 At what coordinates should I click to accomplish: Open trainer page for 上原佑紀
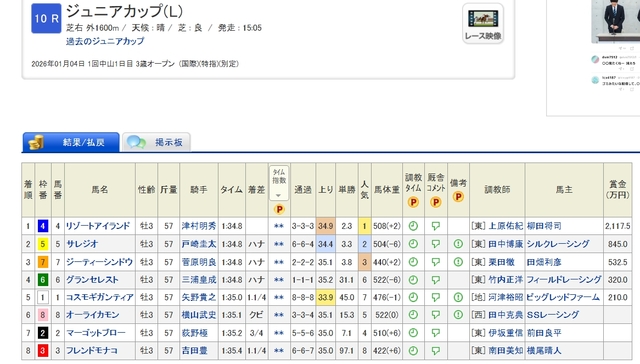505,226
